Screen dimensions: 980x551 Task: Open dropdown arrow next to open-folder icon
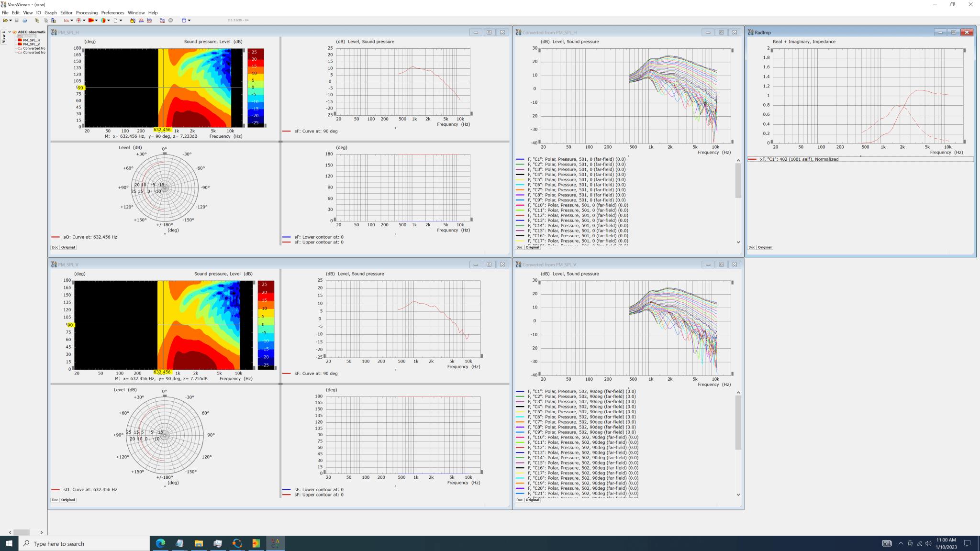pos(11,21)
